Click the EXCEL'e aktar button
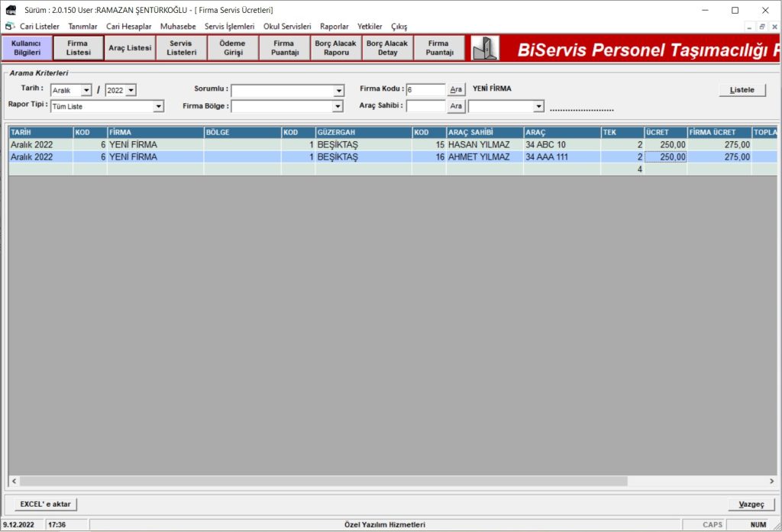Image resolution: width=782 pixels, height=532 pixels. [x=46, y=505]
